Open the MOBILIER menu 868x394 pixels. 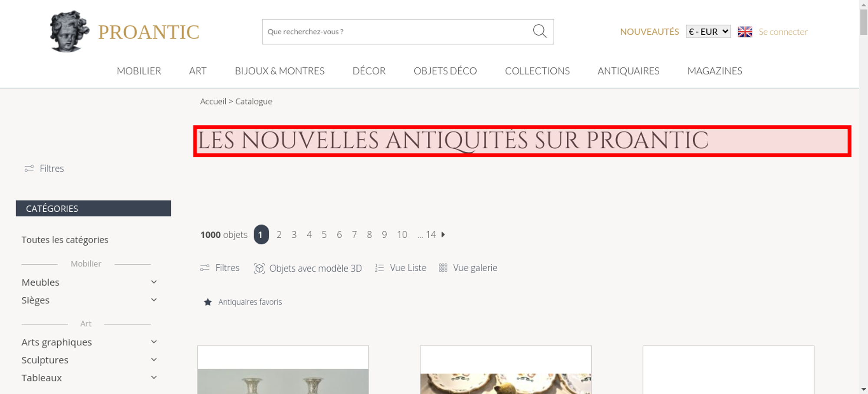tap(139, 71)
